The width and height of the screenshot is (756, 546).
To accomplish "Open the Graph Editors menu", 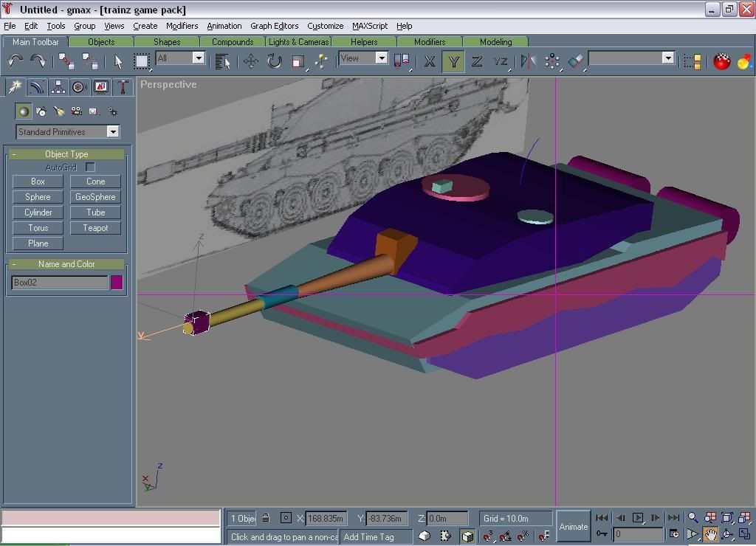I will 275,26.
